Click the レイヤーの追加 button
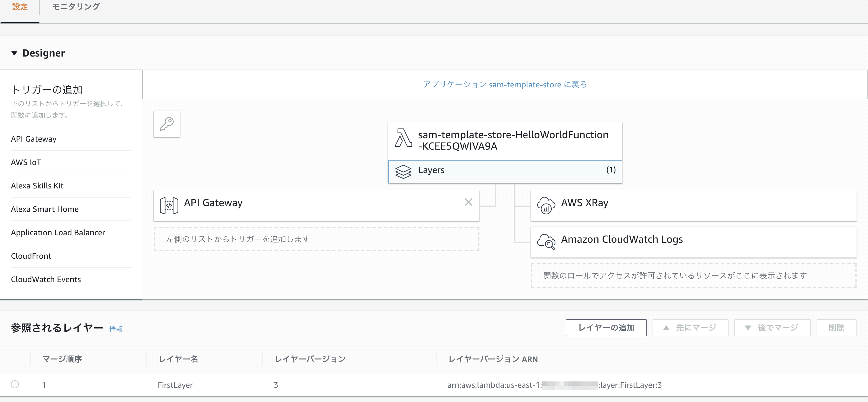This screenshot has width=868, height=402. (606, 327)
